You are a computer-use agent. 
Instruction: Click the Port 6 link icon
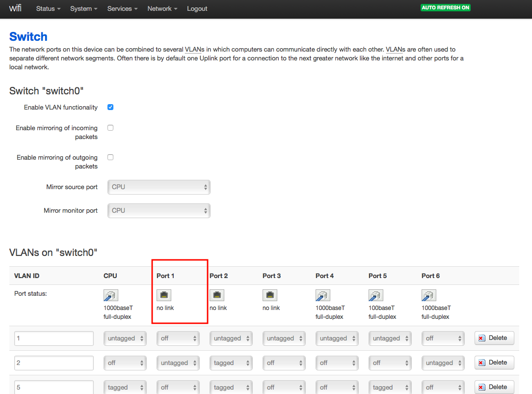pyautogui.click(x=428, y=295)
